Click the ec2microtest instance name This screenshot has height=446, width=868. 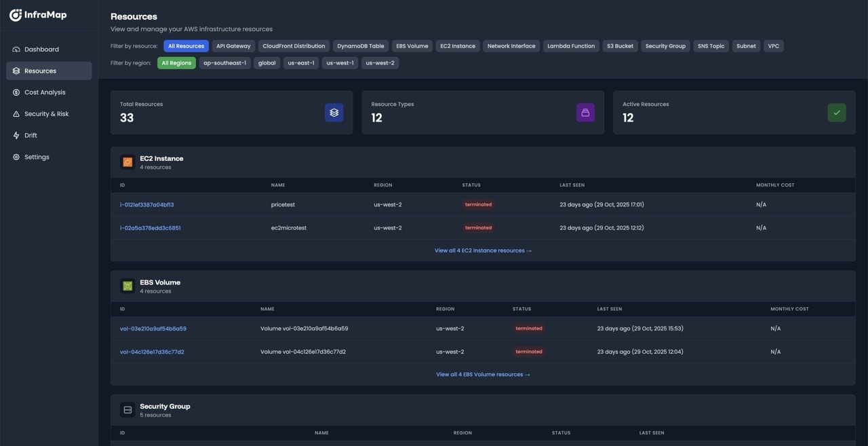(x=289, y=228)
